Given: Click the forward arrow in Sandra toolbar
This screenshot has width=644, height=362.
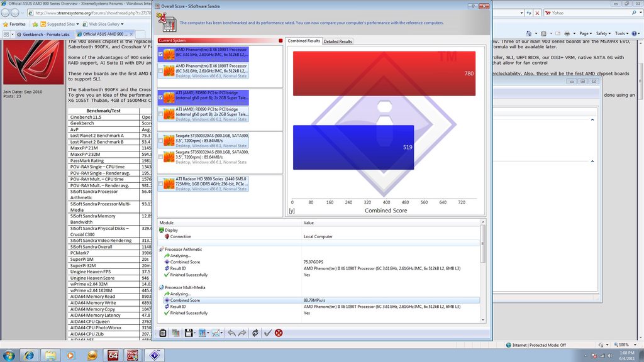Looking at the screenshot, I should click(242, 333).
